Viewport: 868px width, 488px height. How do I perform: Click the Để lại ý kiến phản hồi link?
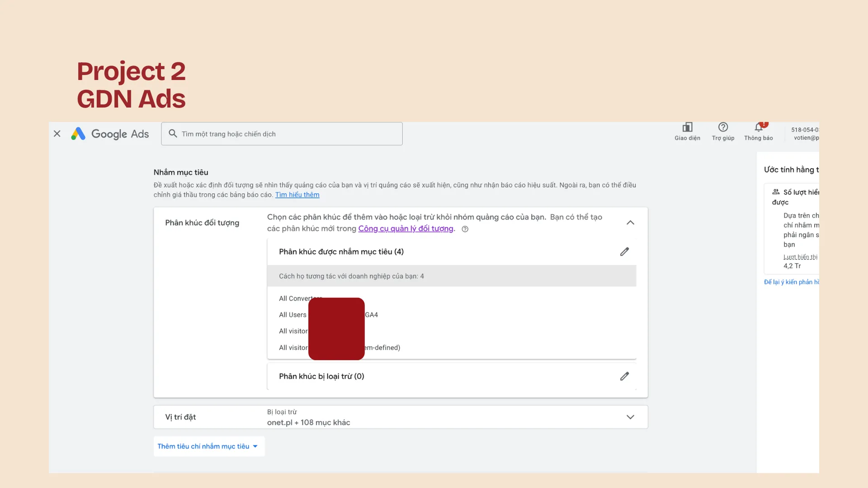[791, 282]
